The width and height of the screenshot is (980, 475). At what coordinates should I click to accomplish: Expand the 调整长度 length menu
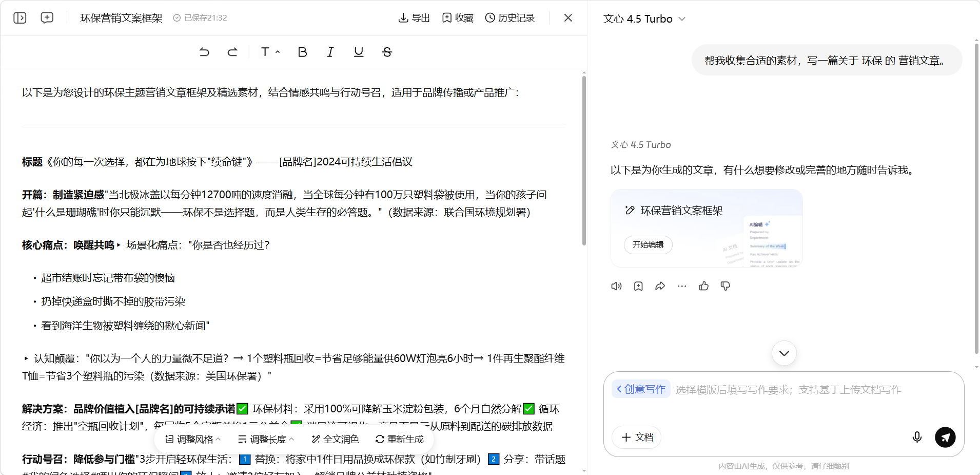coord(266,440)
